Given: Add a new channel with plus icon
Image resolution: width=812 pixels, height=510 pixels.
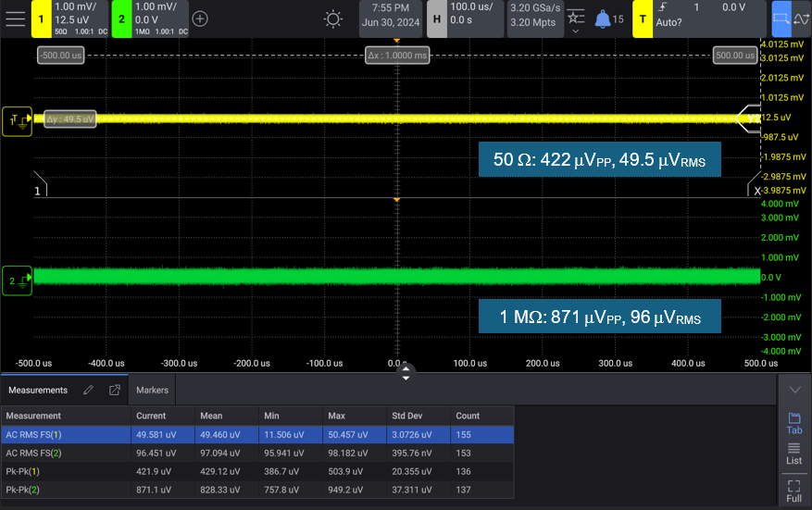Looking at the screenshot, I should coord(200,19).
